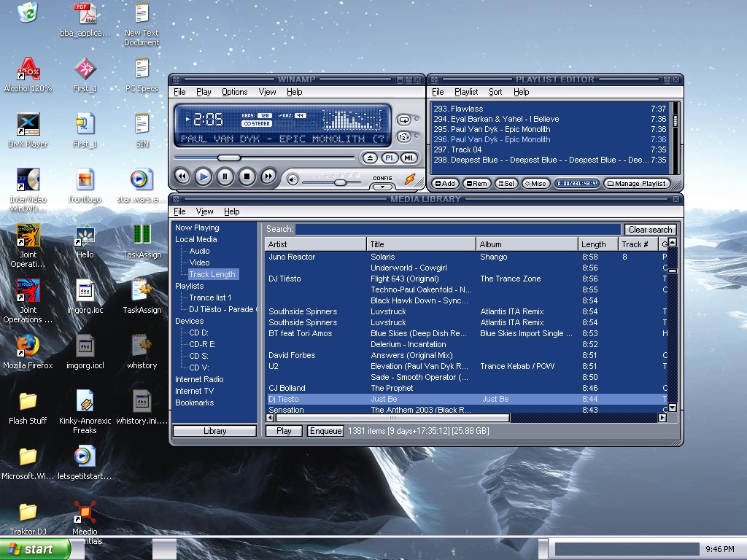747x560 pixels.
Task: Stop playback with the square stop button
Action: pos(247,176)
